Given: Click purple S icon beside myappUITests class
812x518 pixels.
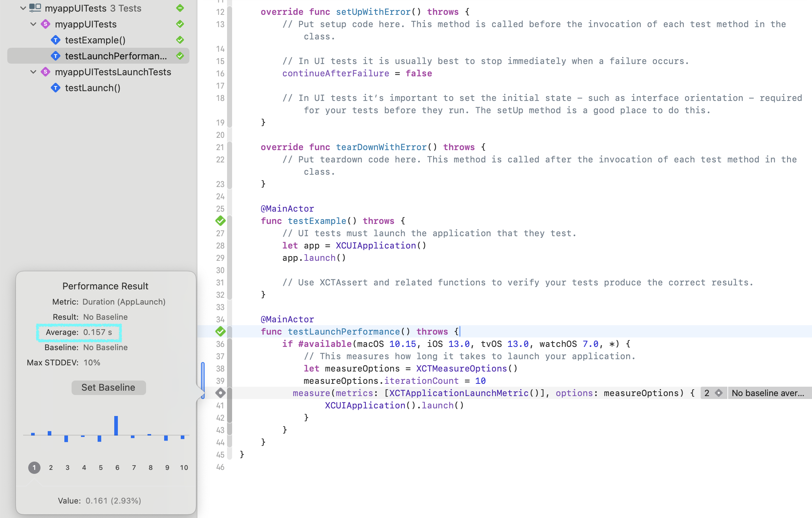Looking at the screenshot, I should tap(45, 24).
